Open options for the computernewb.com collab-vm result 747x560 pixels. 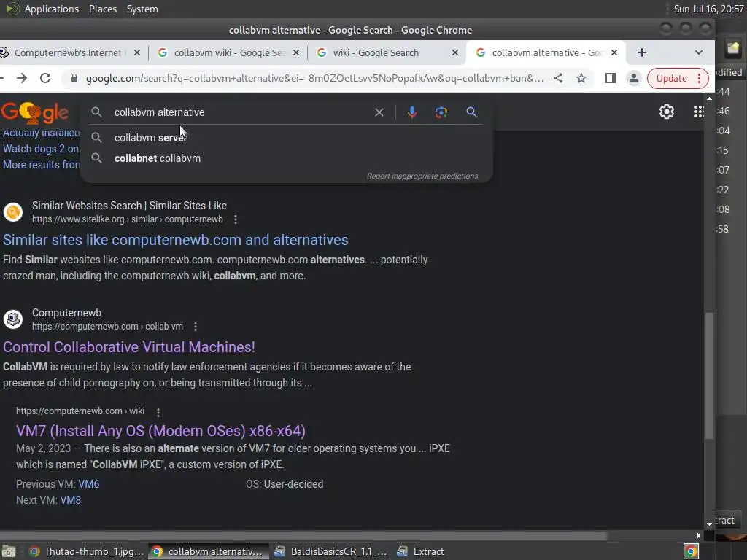click(196, 327)
